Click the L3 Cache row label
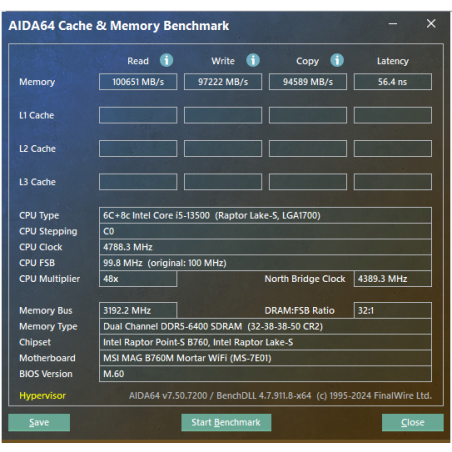Viewport: 452px width, 452px height. [37, 182]
